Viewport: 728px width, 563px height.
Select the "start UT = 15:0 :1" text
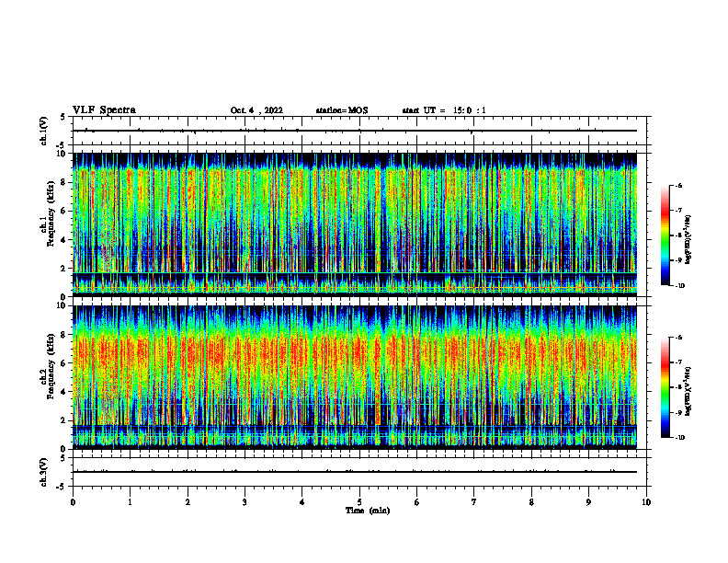(444, 110)
